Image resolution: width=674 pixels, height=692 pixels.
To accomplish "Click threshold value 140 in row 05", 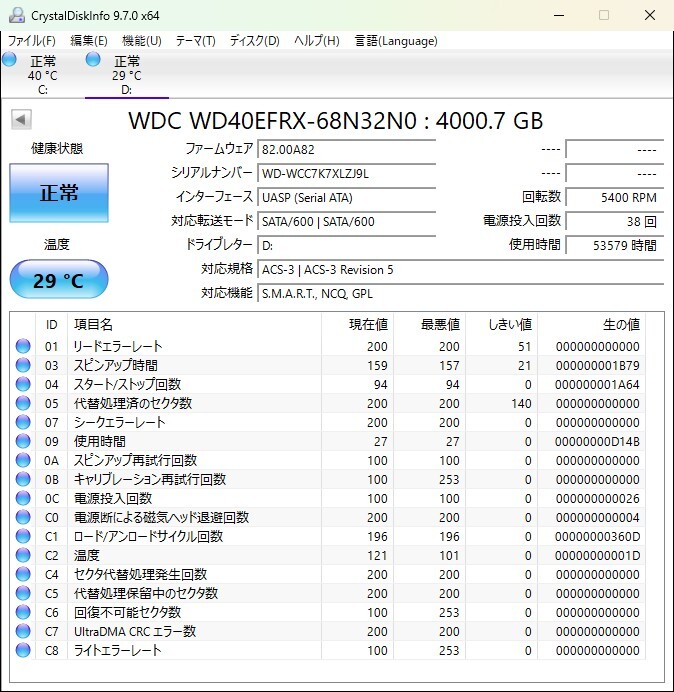I will [521, 403].
